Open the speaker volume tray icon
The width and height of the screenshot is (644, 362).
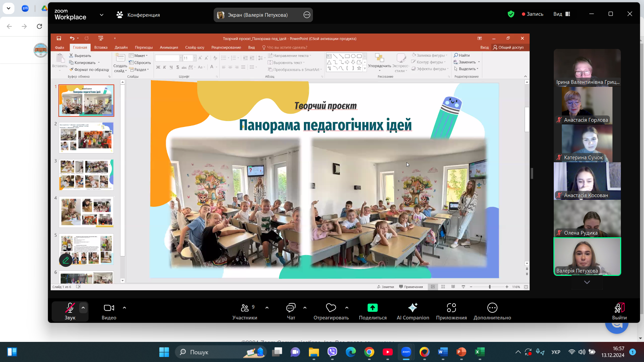pyautogui.click(x=582, y=352)
